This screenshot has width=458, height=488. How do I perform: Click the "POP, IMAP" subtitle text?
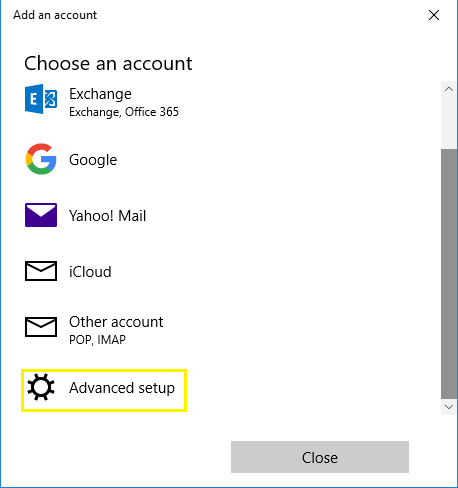pos(97,340)
